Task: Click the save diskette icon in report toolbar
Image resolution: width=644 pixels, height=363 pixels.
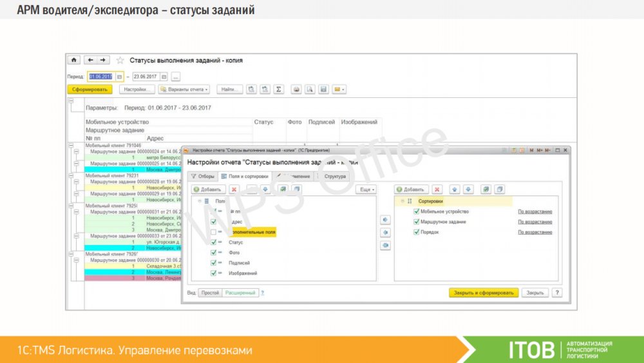Action: click(x=323, y=90)
